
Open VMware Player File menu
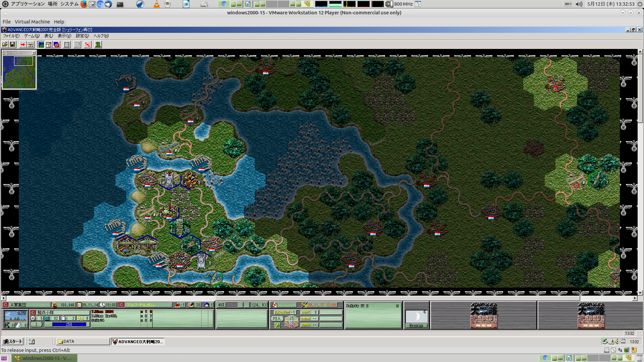(7, 22)
